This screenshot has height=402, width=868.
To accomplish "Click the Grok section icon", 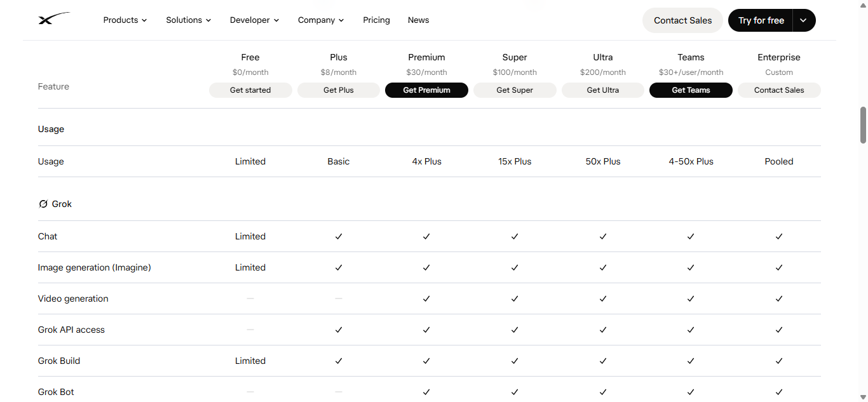I will coord(43,204).
